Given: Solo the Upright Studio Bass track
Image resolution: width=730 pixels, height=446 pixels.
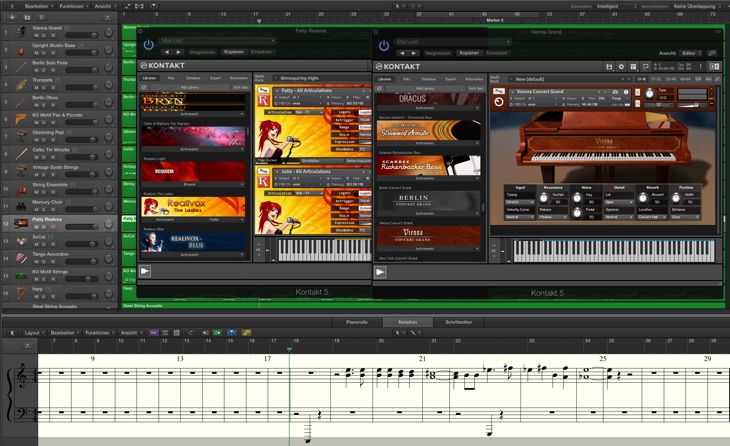Looking at the screenshot, I should tap(45, 53).
